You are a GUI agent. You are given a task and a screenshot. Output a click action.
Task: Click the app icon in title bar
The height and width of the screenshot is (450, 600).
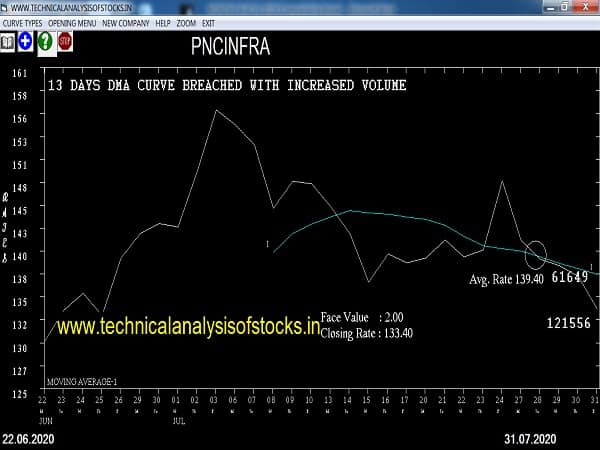5,7
